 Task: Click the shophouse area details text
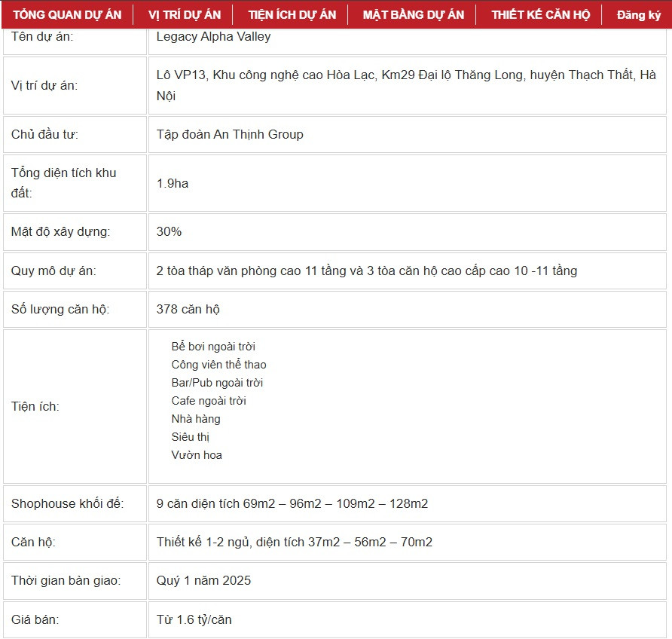tap(292, 503)
